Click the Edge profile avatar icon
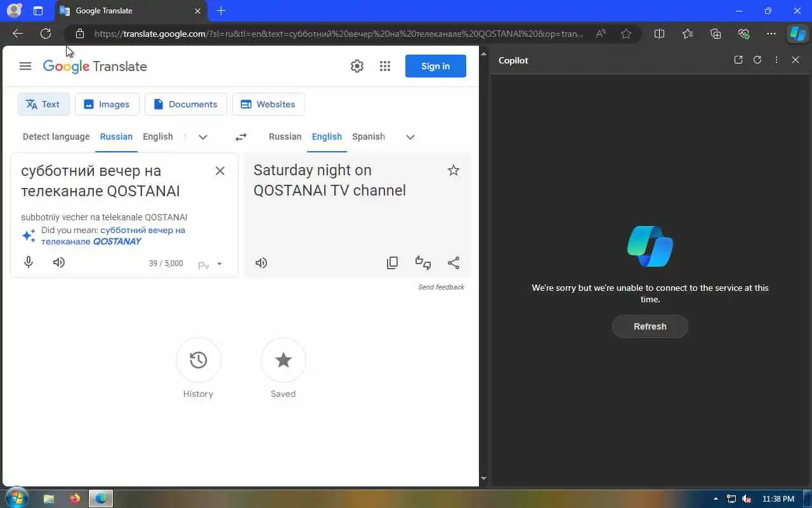Viewport: 812px width, 508px height. click(13, 11)
